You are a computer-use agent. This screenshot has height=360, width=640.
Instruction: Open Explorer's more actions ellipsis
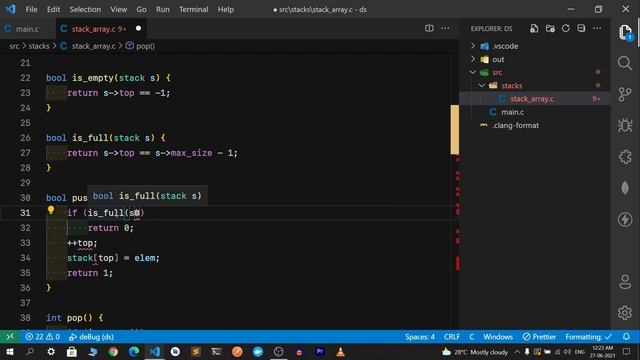click(x=597, y=29)
